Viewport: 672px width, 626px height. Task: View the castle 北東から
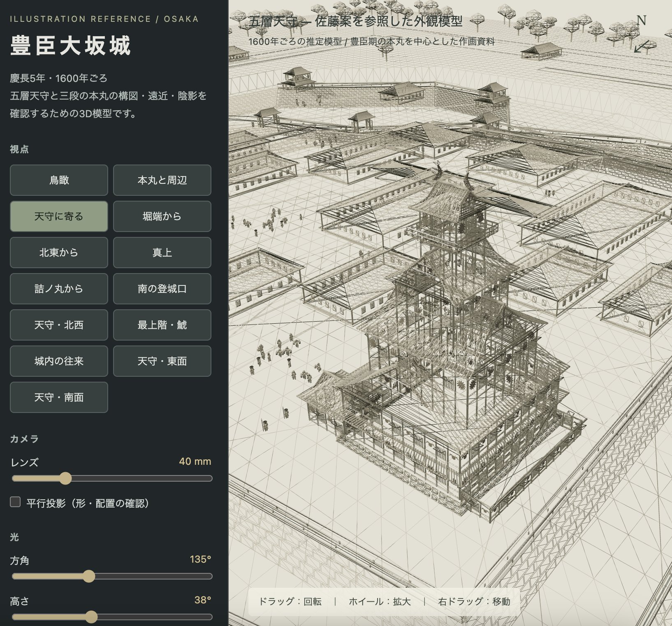pos(59,253)
